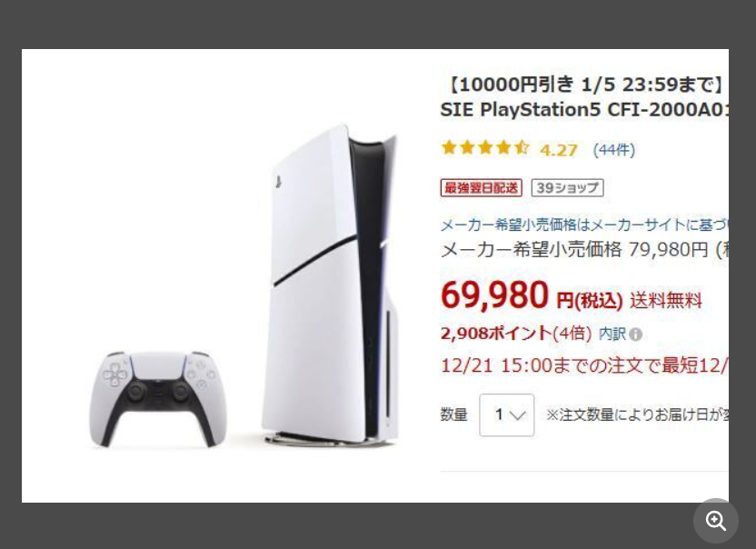Click the five-star rating icons

click(485, 147)
